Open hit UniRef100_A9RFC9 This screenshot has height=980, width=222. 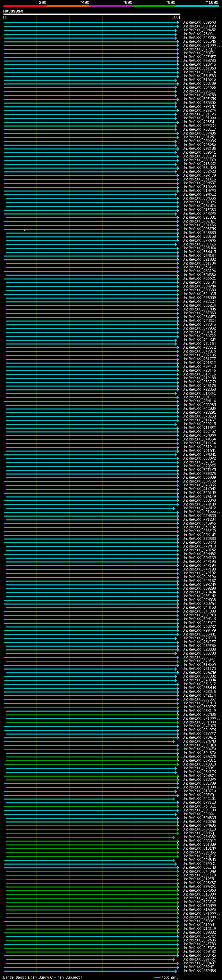(199, 175)
